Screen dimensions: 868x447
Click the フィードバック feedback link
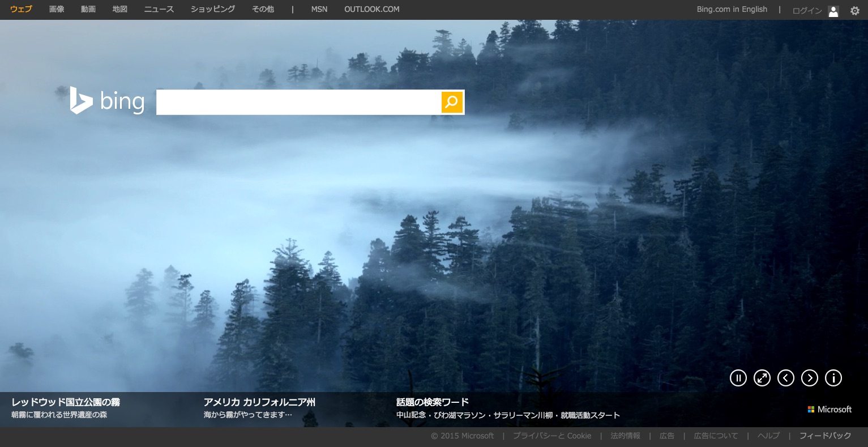pos(825,436)
